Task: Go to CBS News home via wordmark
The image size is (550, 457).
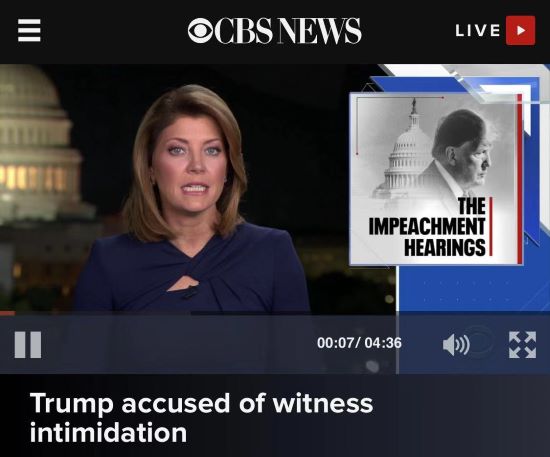Action: pyautogui.click(x=288, y=31)
